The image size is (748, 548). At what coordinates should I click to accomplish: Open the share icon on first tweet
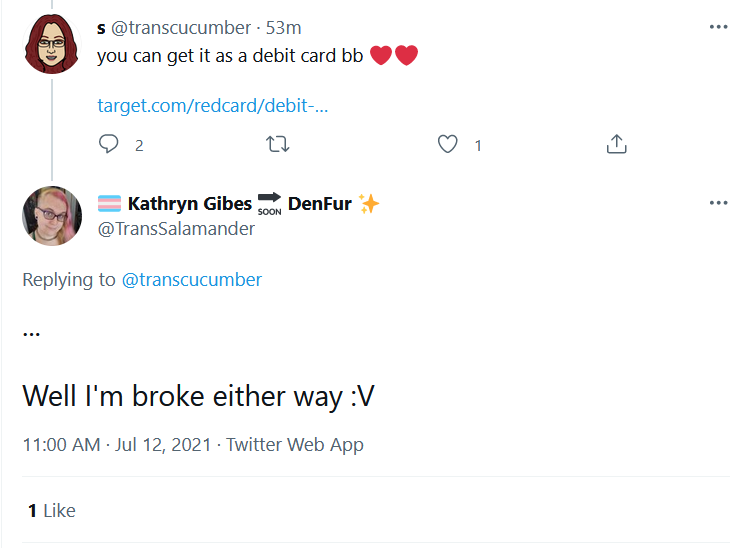click(616, 144)
